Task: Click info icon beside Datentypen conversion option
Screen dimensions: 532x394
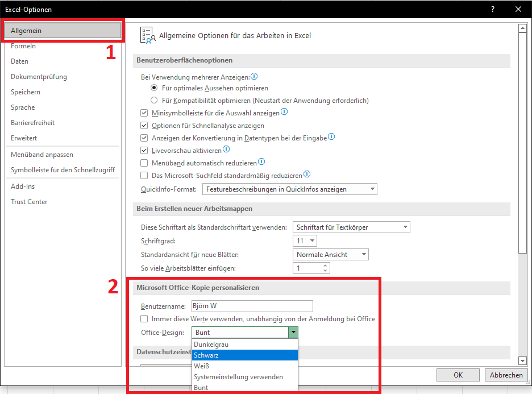Action: (x=331, y=137)
